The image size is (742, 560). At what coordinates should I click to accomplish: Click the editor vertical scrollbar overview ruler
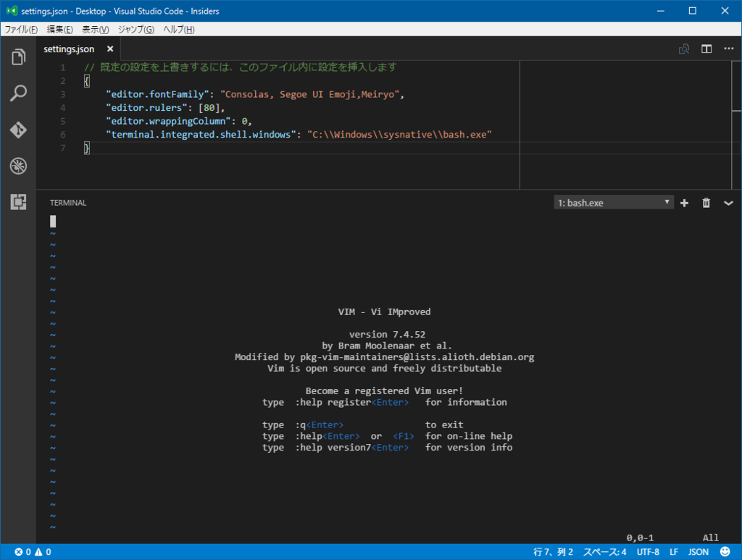pos(736,125)
